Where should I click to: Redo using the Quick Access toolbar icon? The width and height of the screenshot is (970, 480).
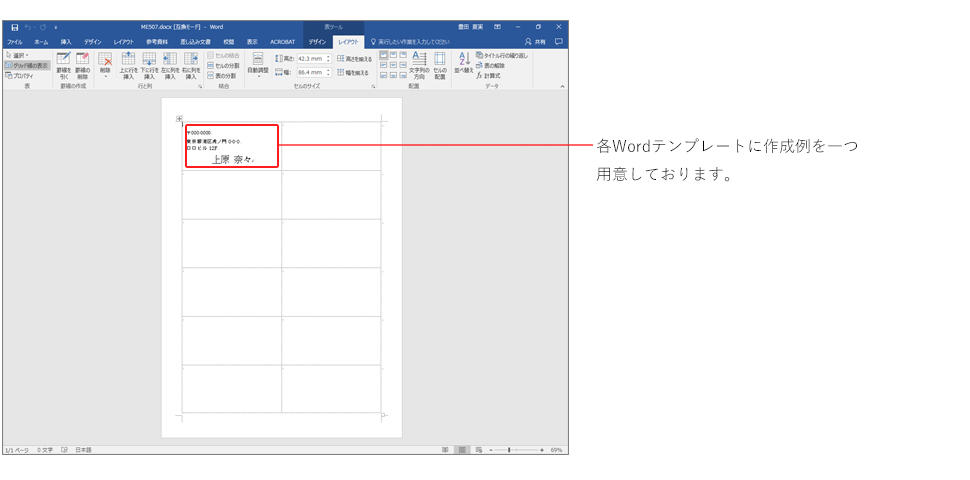(41, 27)
